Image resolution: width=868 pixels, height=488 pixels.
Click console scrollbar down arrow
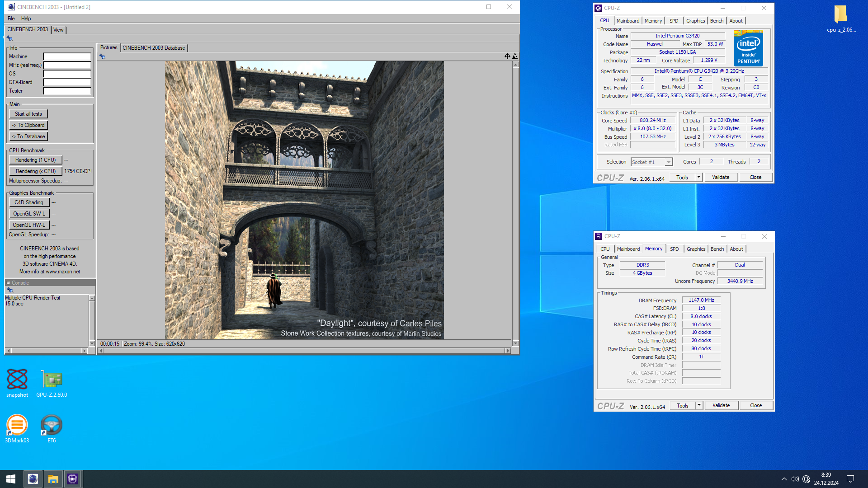click(x=92, y=343)
